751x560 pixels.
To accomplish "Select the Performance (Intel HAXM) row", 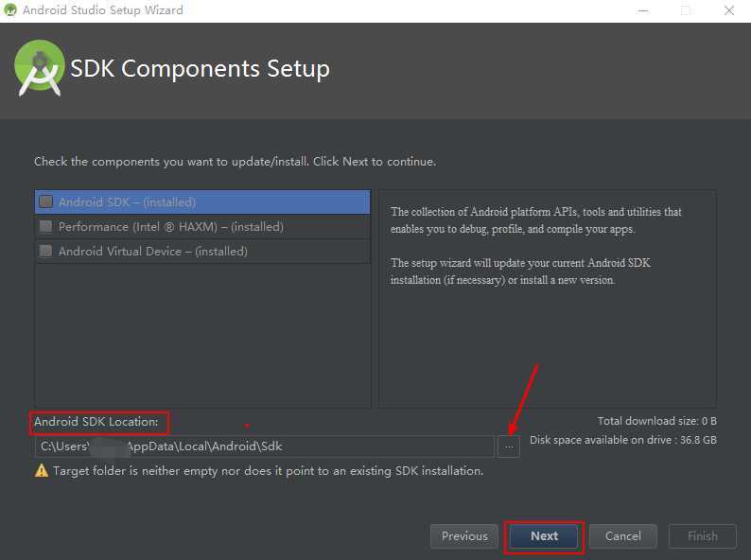I will [202, 226].
